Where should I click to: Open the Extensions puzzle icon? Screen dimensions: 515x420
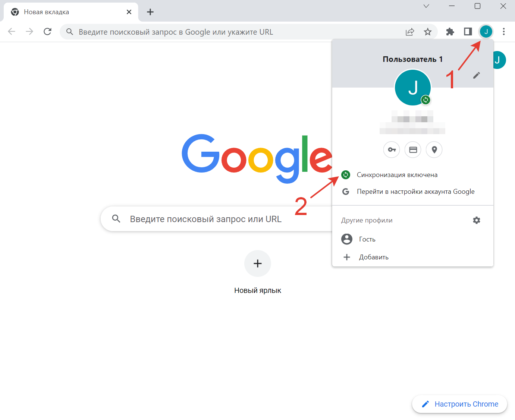click(450, 32)
